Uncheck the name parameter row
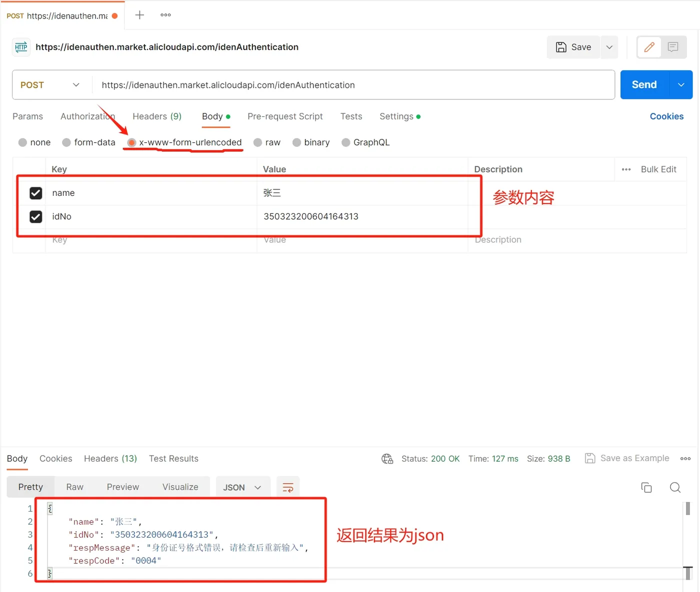Viewport: 700px width, 592px height. [35, 193]
